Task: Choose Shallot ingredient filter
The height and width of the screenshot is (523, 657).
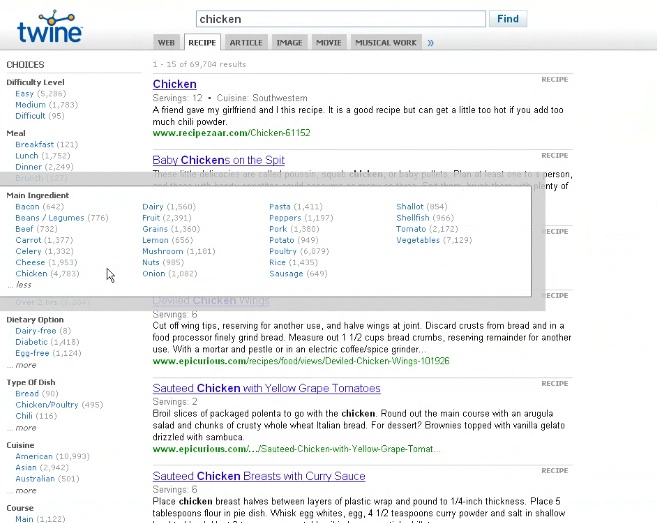Action: (410, 207)
